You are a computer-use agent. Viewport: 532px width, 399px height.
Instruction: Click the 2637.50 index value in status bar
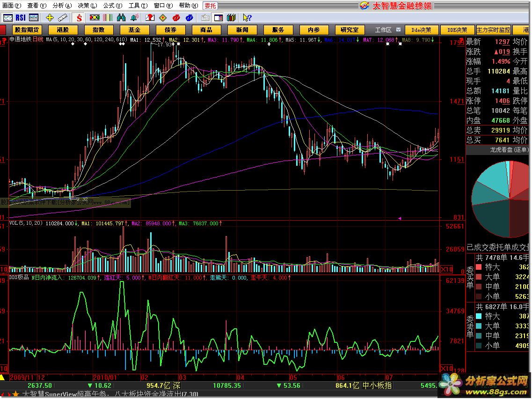[40, 386]
